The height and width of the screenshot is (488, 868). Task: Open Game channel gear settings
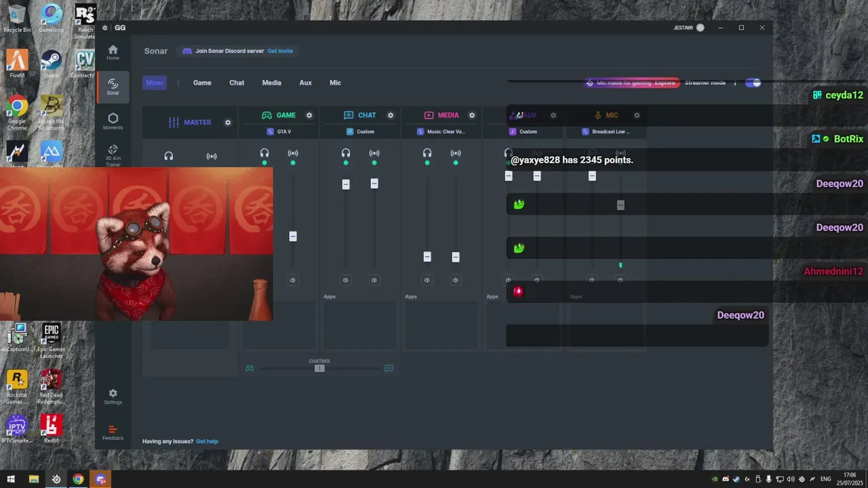point(309,115)
